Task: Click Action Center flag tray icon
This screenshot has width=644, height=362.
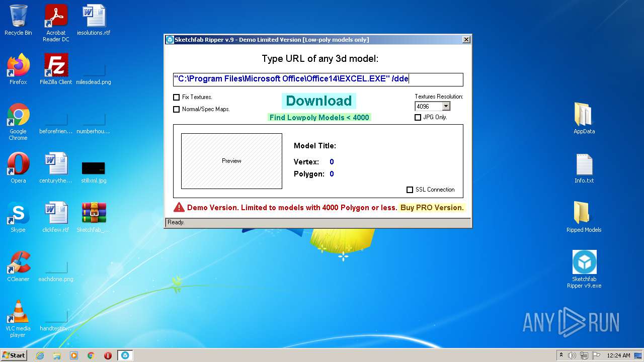Action: (x=595, y=355)
